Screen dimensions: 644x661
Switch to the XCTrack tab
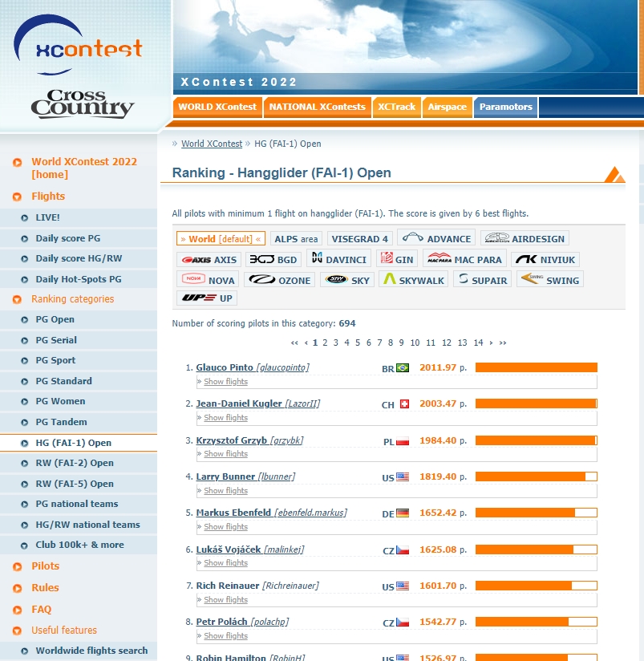(x=397, y=107)
